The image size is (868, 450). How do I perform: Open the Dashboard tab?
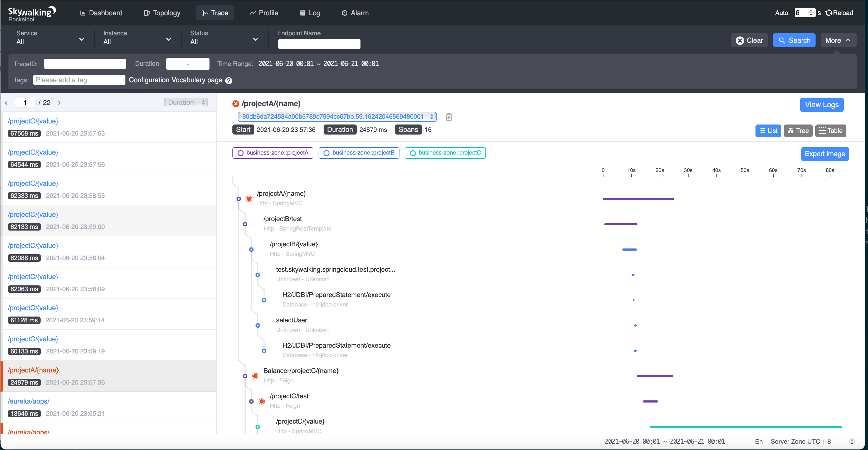pyautogui.click(x=101, y=13)
